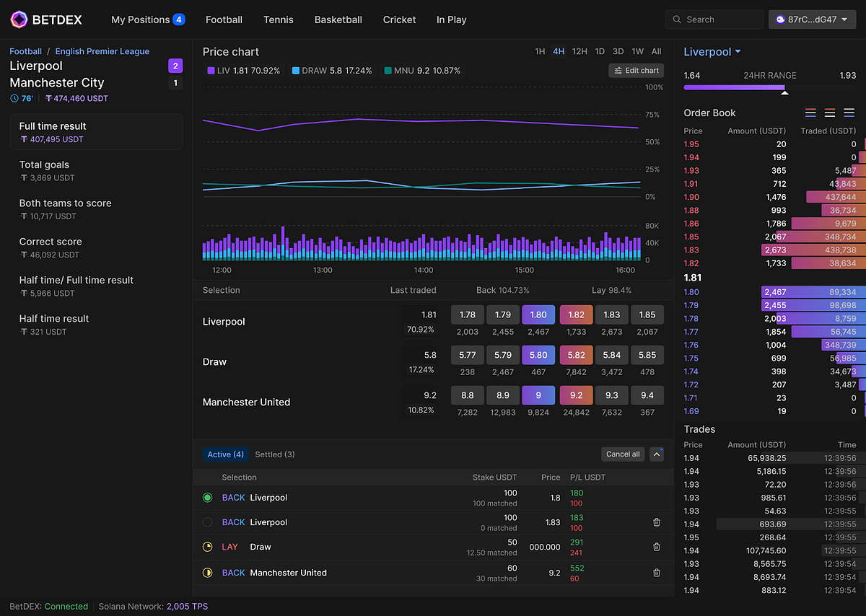Click the Edit chart sliders icon
This screenshot has width=866, height=616.
(x=618, y=71)
